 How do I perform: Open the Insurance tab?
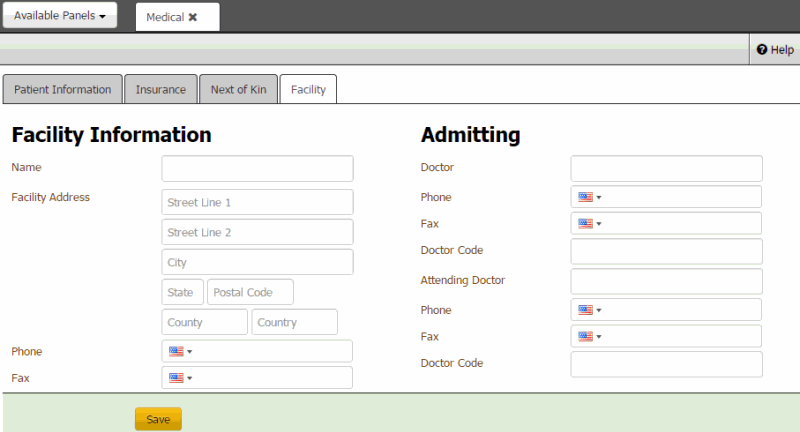pyautogui.click(x=161, y=89)
